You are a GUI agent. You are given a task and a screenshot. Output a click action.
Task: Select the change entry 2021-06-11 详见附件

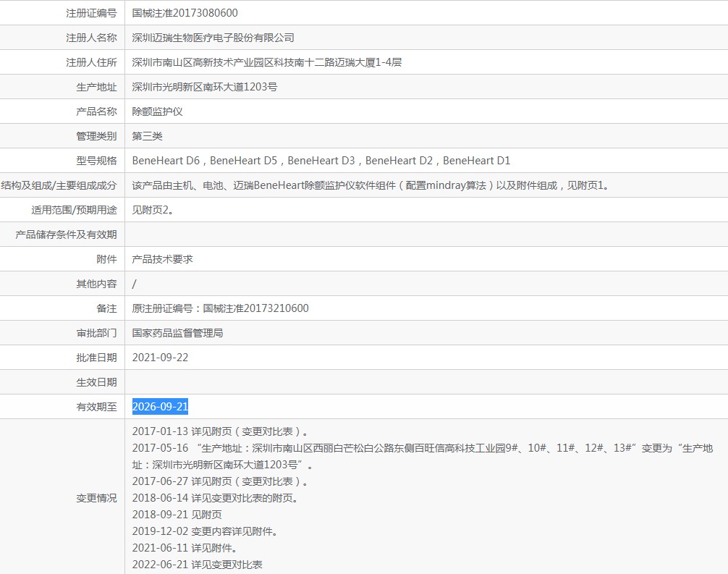click(x=185, y=548)
